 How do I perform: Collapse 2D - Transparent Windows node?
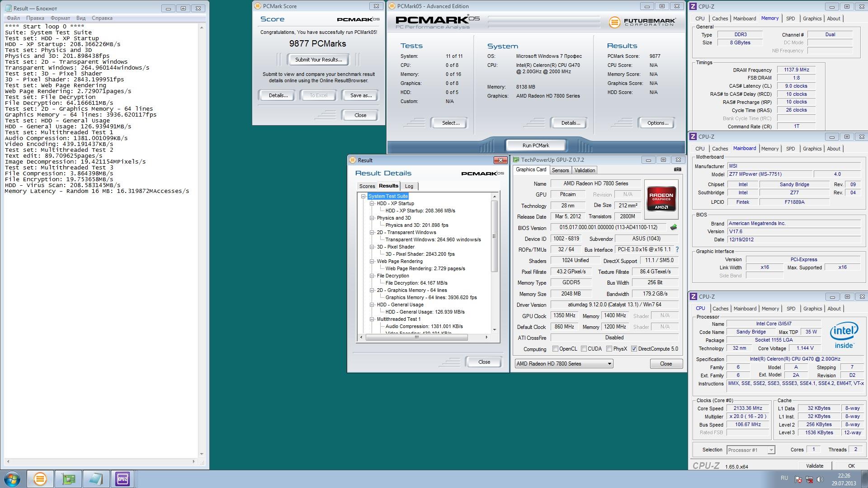372,232
